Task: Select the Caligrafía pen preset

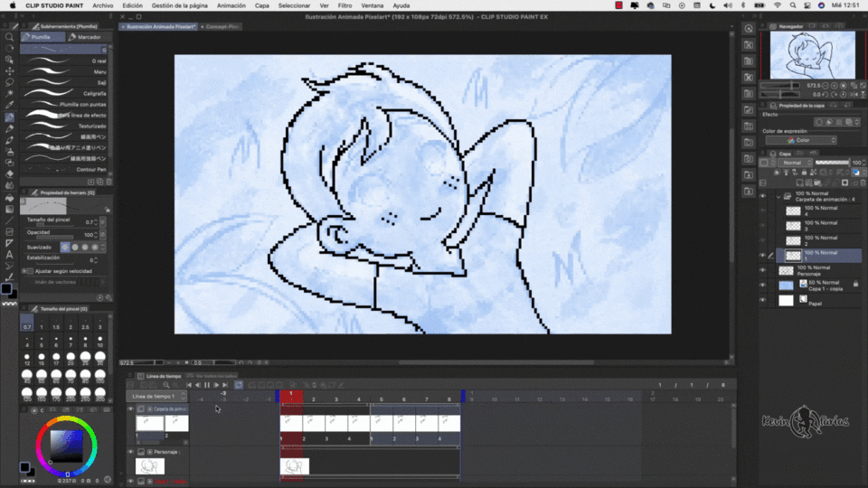Action: point(63,93)
